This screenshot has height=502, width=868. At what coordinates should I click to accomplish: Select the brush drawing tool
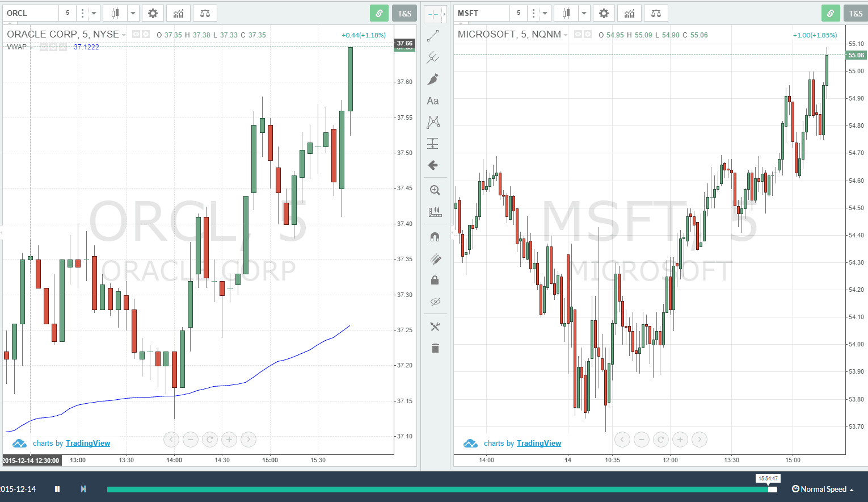pos(435,79)
